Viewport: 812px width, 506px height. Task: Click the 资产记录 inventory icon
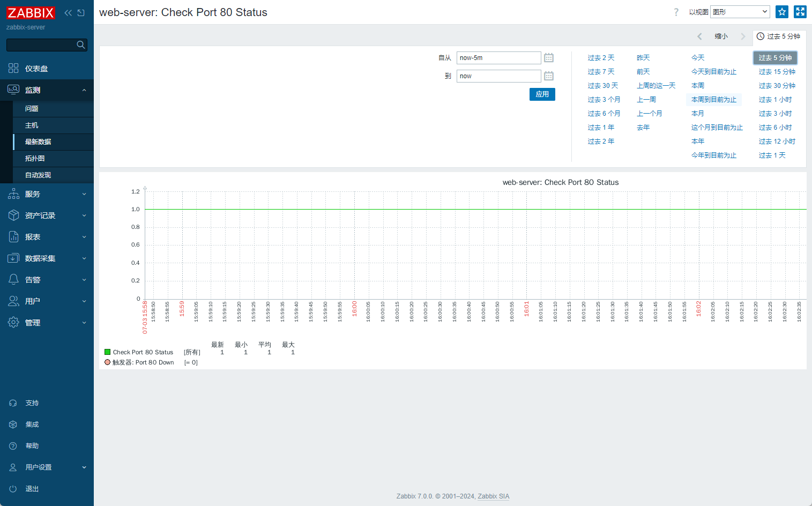tap(13, 215)
